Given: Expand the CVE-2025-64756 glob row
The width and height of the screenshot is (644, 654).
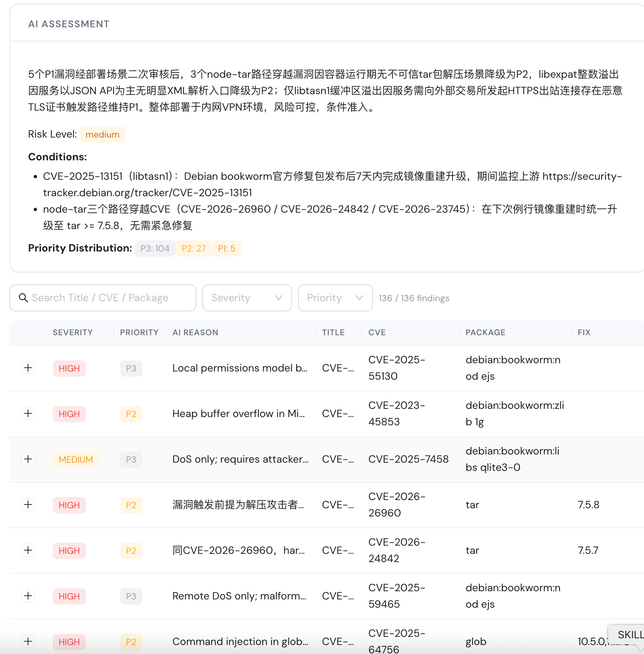Looking at the screenshot, I should click(x=28, y=642).
